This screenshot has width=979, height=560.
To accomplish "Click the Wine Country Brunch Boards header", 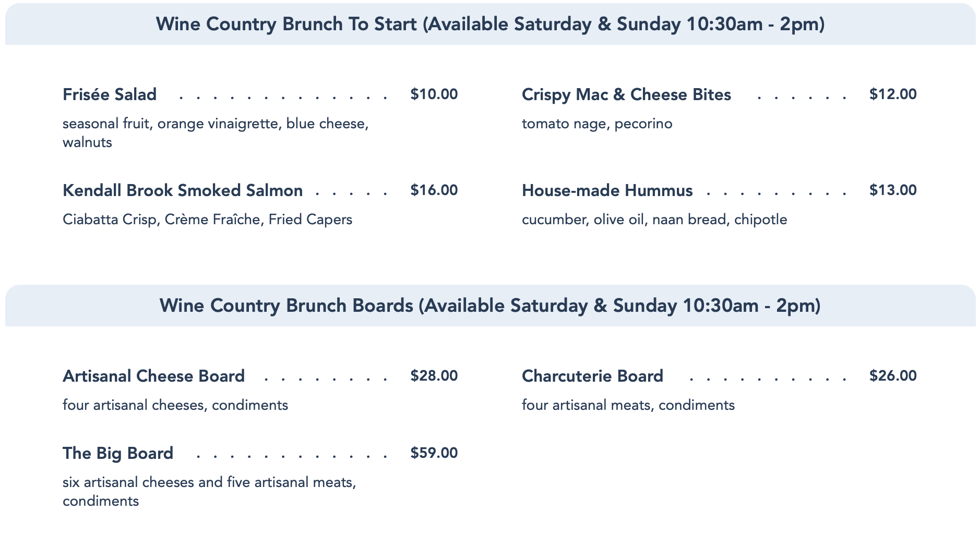I will tap(489, 306).
